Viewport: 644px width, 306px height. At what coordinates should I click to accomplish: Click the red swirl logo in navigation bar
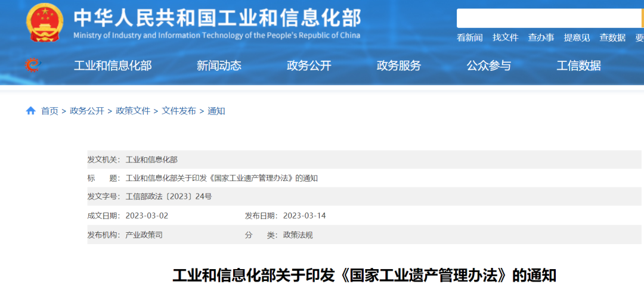[x=32, y=65]
